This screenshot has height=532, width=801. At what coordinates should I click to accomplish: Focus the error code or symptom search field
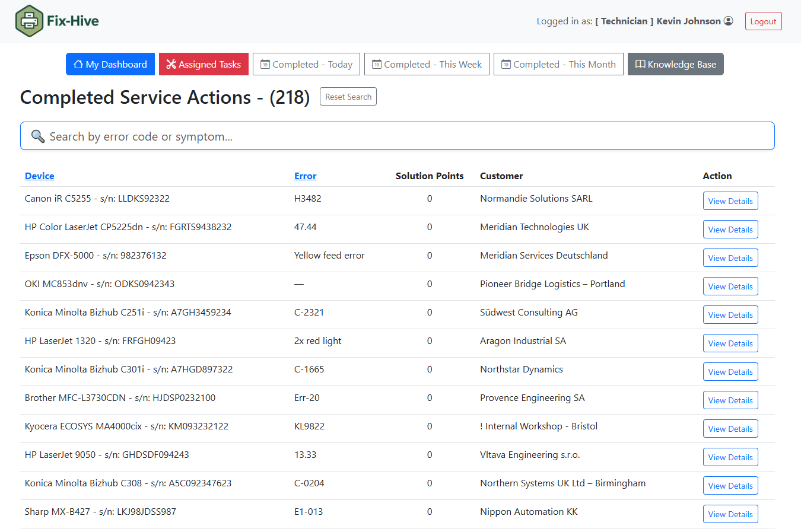click(x=403, y=136)
